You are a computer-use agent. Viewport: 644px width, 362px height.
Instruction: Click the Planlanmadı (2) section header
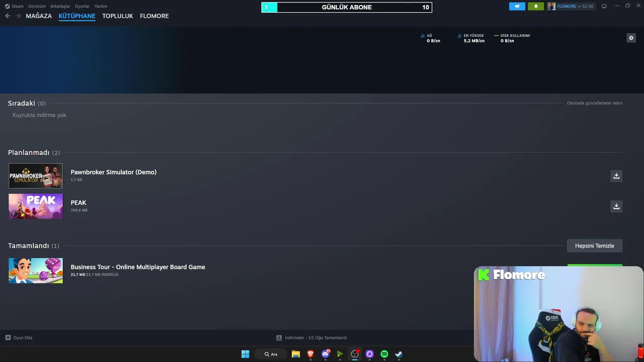click(x=34, y=152)
